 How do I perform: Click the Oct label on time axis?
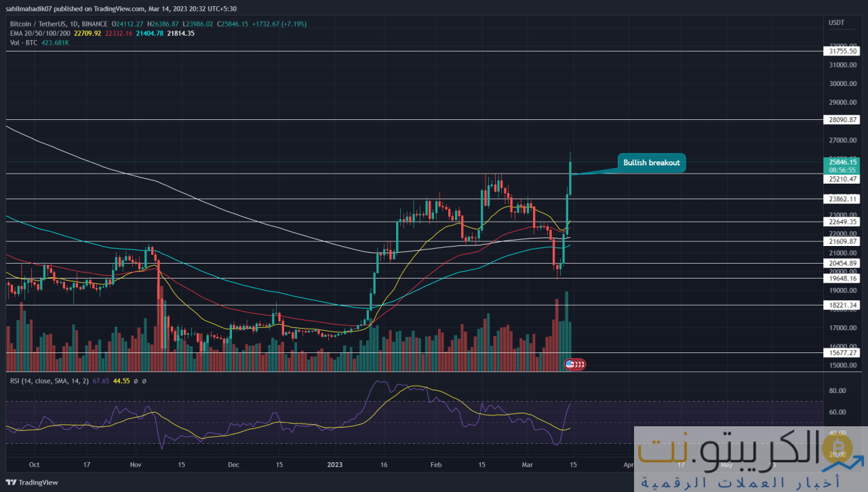click(35, 466)
